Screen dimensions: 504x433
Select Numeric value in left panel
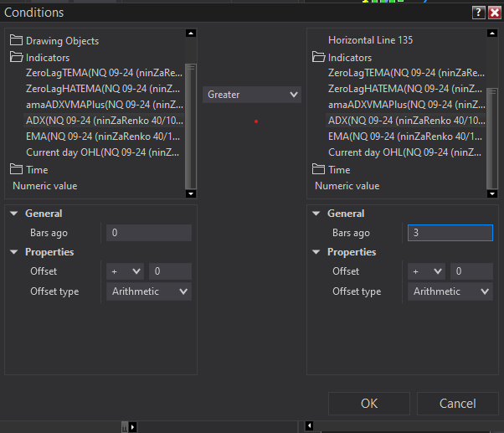coord(44,186)
